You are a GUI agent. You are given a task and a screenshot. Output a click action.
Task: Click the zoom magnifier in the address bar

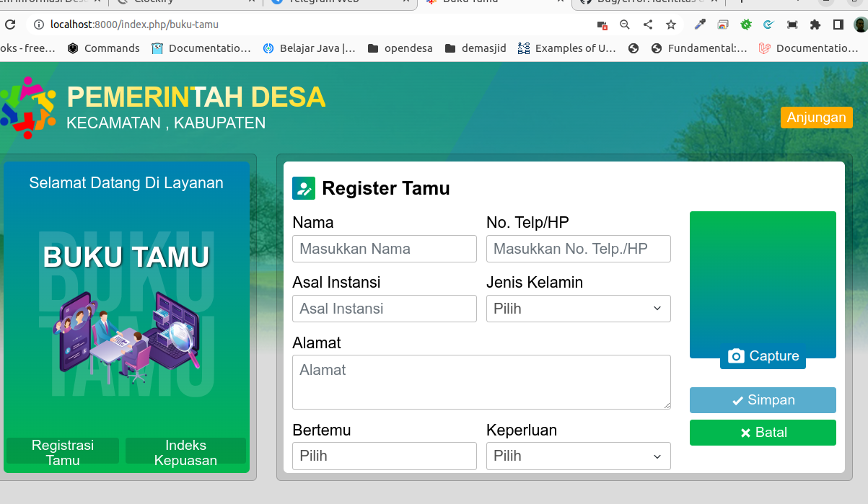click(x=625, y=24)
